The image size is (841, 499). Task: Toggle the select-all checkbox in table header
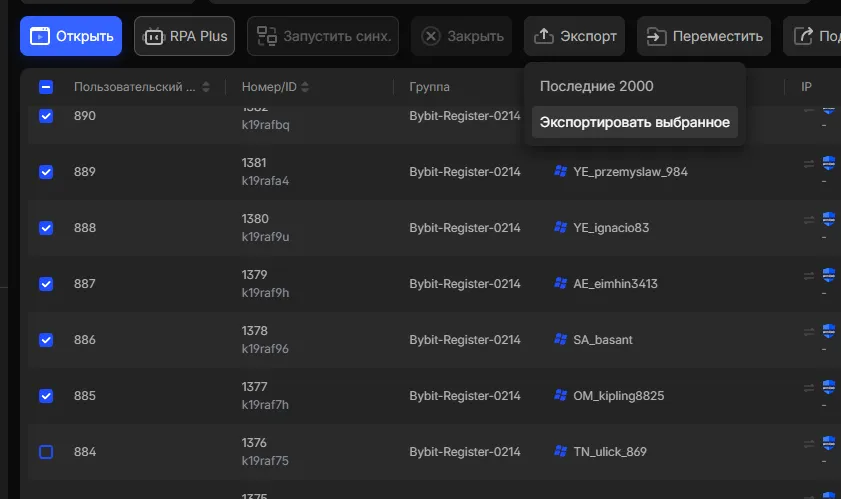(46, 87)
